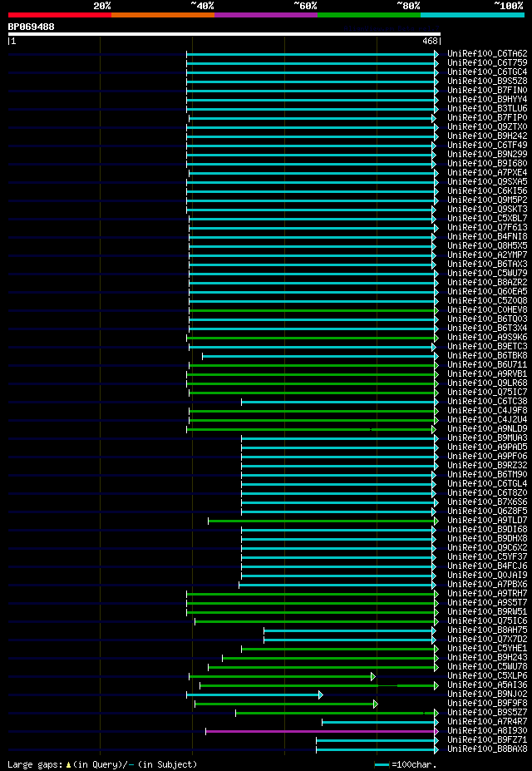Viewport: 532px width, 771px height.
Task: Select the UniRef100_A9TLD7 label
Action: tap(487, 520)
